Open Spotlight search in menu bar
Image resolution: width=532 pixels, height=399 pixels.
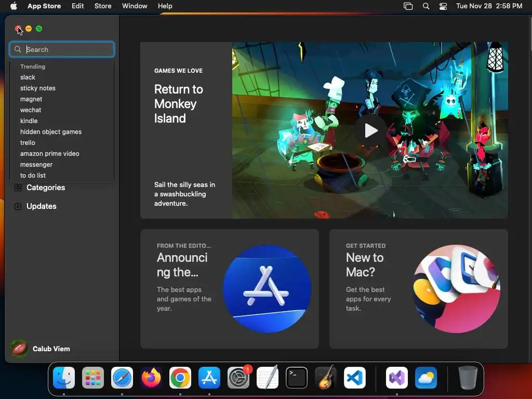click(426, 6)
